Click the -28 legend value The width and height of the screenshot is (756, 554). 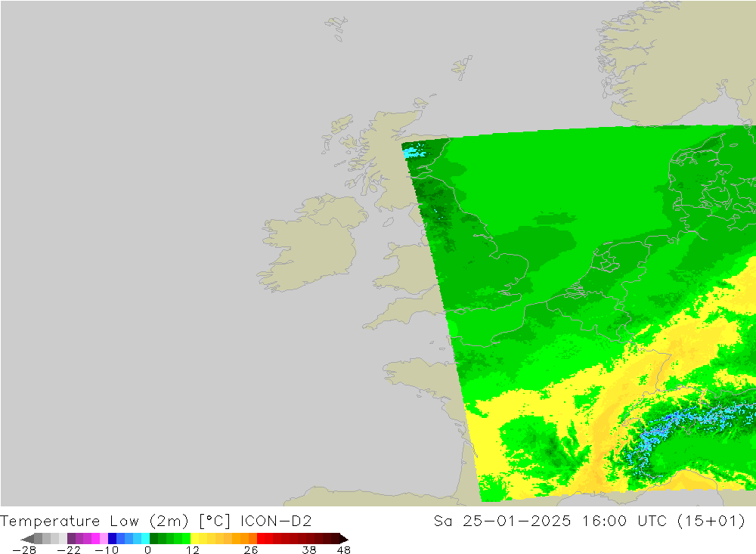pos(24,550)
